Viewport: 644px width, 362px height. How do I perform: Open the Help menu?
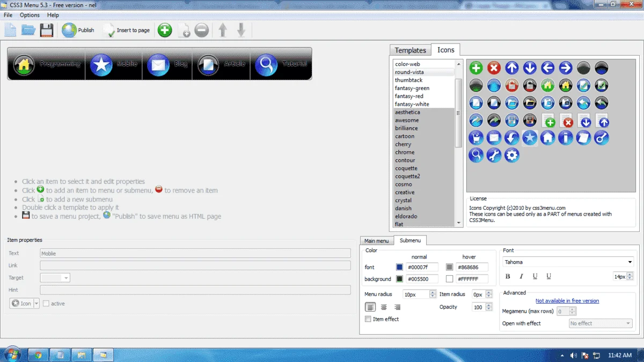(x=53, y=15)
